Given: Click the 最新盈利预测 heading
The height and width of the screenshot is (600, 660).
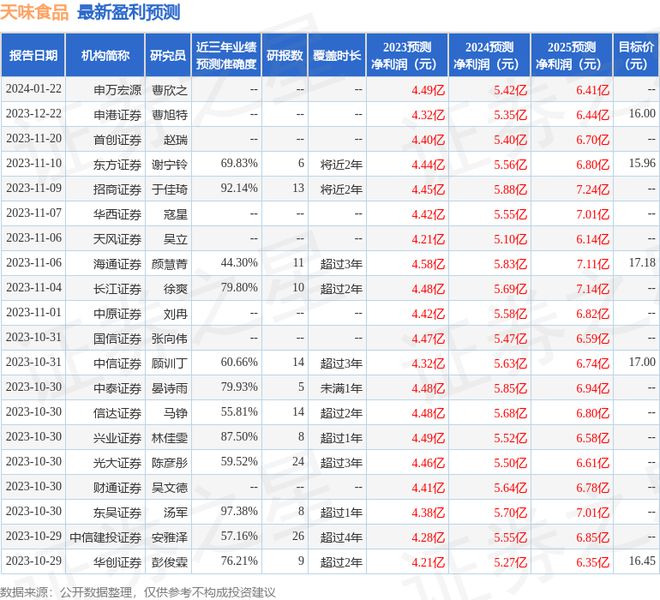Looking at the screenshot, I should (129, 12).
